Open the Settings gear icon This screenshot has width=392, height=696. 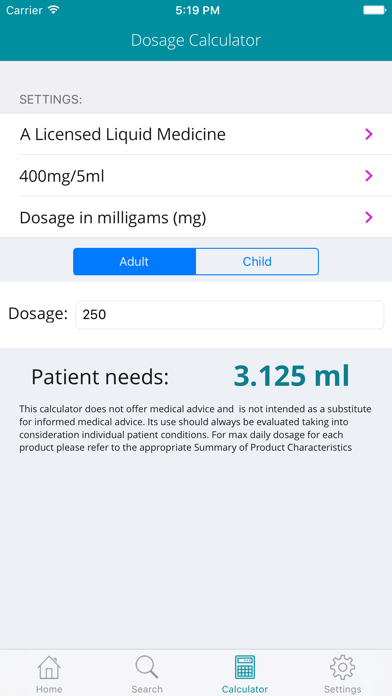pos(342,668)
